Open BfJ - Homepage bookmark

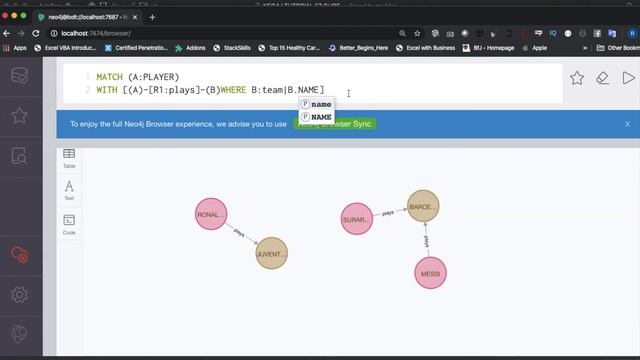coord(489,48)
